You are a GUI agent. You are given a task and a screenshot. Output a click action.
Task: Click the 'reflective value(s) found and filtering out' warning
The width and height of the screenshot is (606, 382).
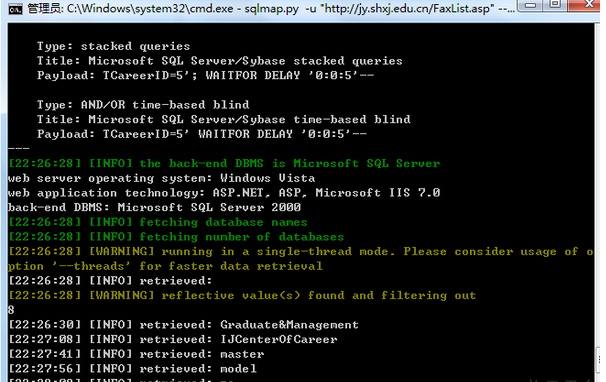point(242,296)
